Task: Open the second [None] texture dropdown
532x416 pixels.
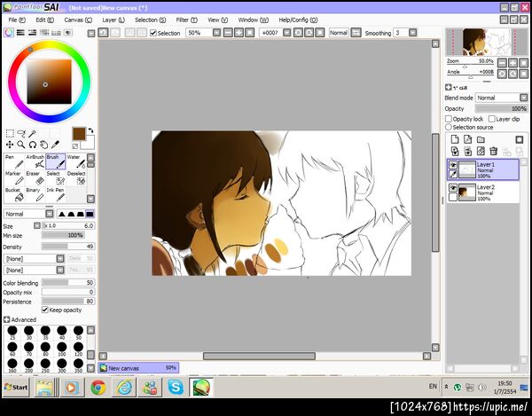Action: pyautogui.click(x=60, y=271)
